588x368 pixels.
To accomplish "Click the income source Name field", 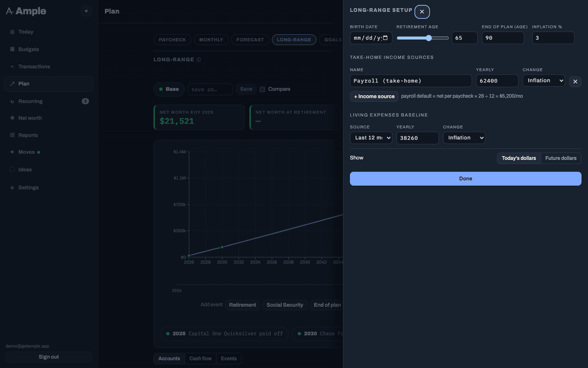I will coord(411,81).
